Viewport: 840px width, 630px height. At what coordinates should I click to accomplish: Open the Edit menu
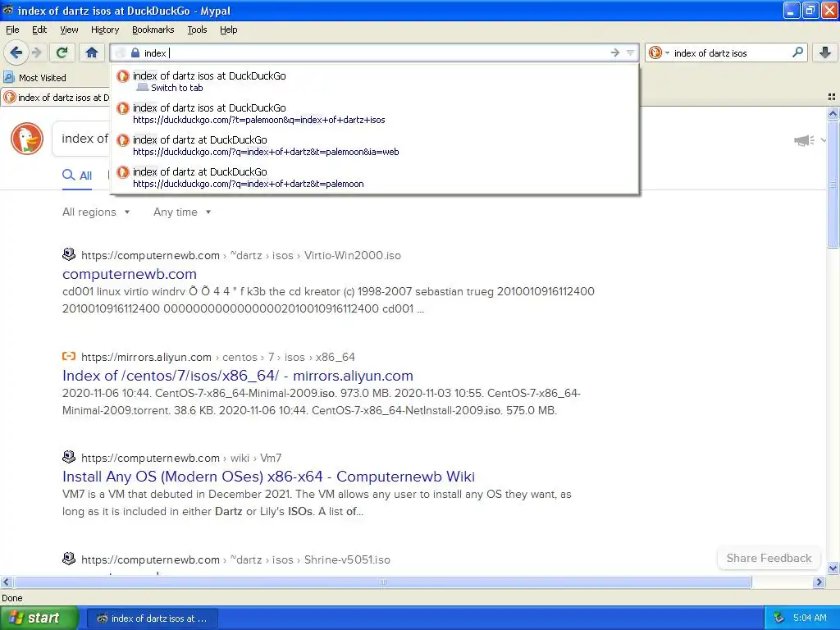point(39,30)
